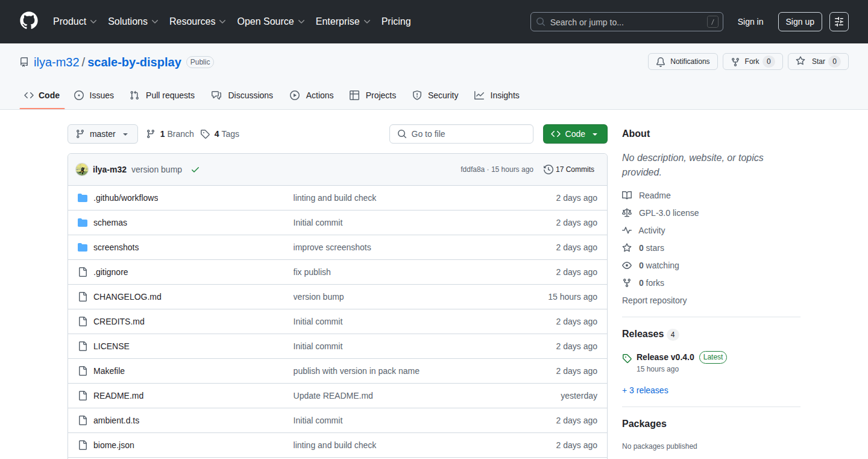View the 0 watching link
Screen dimensions: 868x459
650,265
